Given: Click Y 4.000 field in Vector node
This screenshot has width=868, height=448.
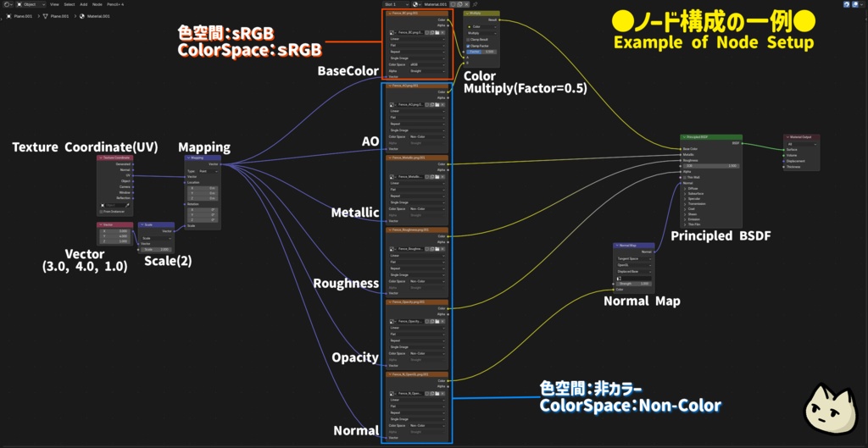Looking at the screenshot, I should tap(115, 236).
